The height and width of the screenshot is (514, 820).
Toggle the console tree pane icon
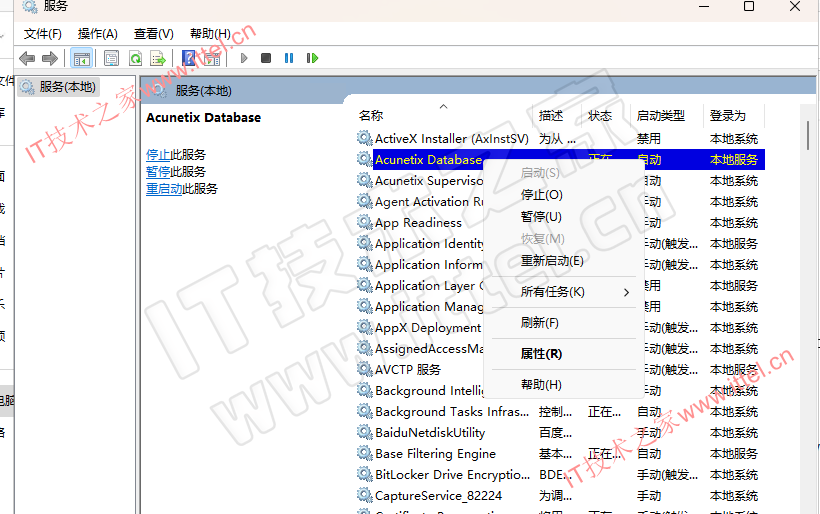click(x=82, y=58)
